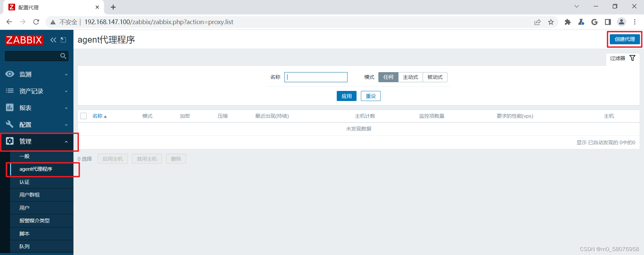
Task: Click the 主机计数 column header
Action: coord(365,116)
